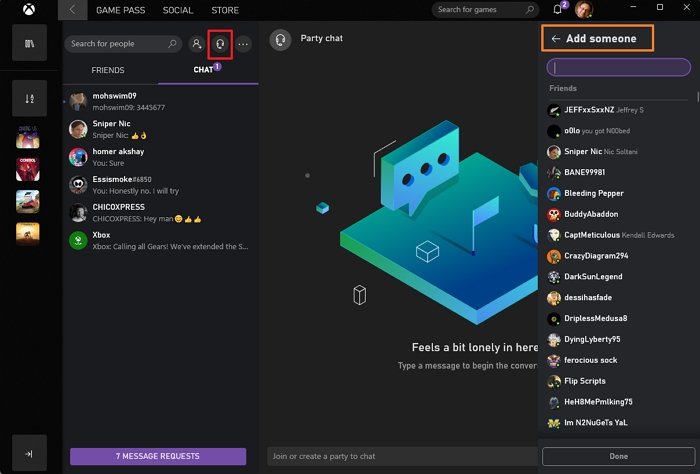Open the Control game thumbnail
This screenshot has width=700, height=474.
tap(28, 169)
